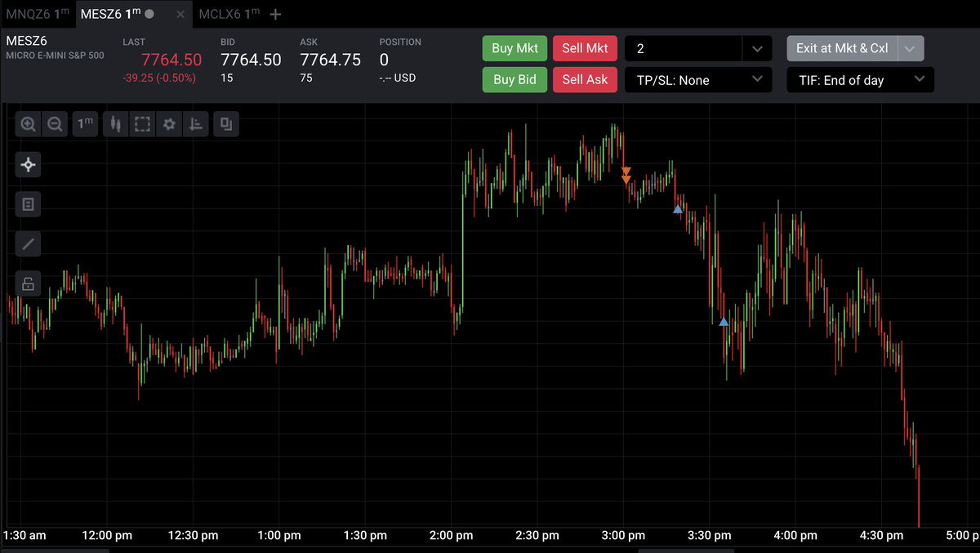Open the TIF: End of day dropdown

point(860,80)
